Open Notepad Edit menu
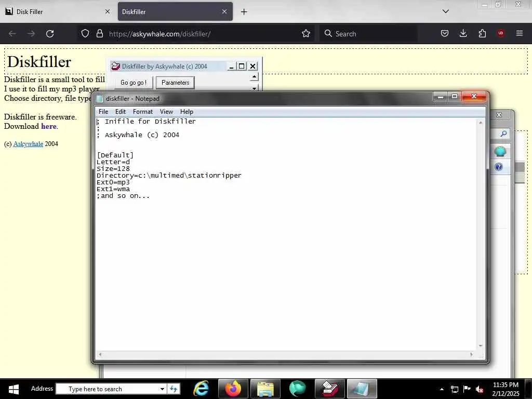532x399 pixels. point(121,112)
